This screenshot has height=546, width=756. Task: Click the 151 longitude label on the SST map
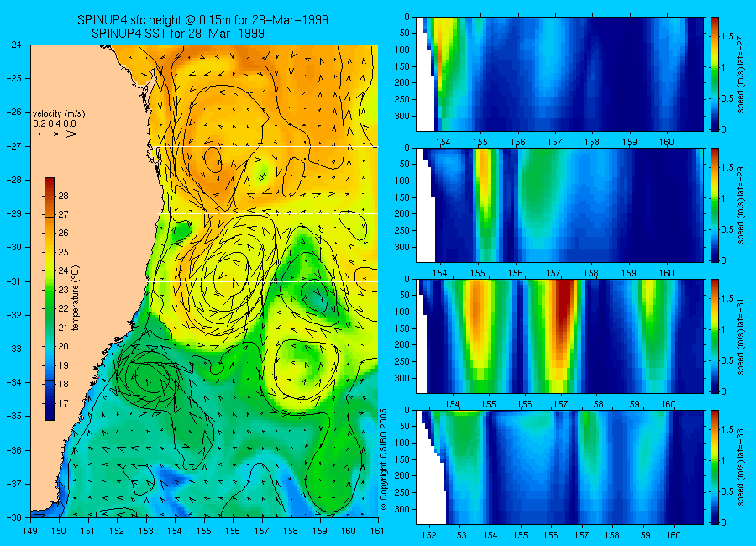[88, 531]
